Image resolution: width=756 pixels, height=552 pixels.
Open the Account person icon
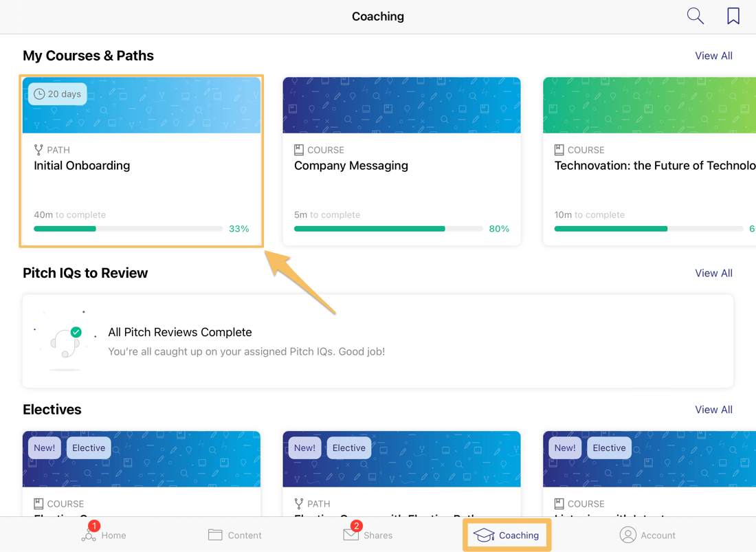(x=627, y=535)
